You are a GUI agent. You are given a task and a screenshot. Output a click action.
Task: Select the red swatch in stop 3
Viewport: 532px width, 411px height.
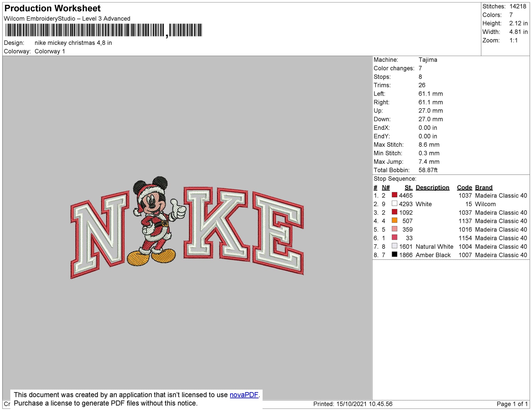pyautogui.click(x=394, y=212)
